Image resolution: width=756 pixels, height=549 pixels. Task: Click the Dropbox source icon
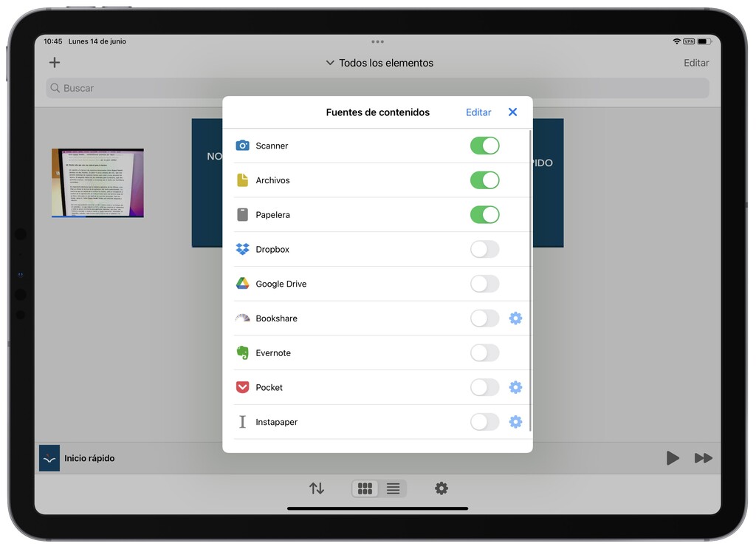(x=242, y=249)
